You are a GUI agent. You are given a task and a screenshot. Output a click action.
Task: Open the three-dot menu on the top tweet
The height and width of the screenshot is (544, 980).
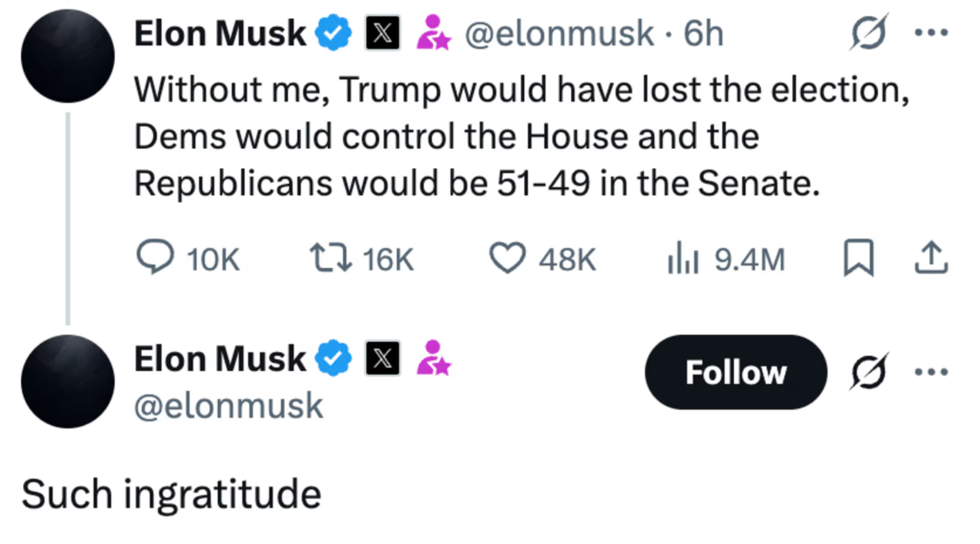[x=931, y=31]
